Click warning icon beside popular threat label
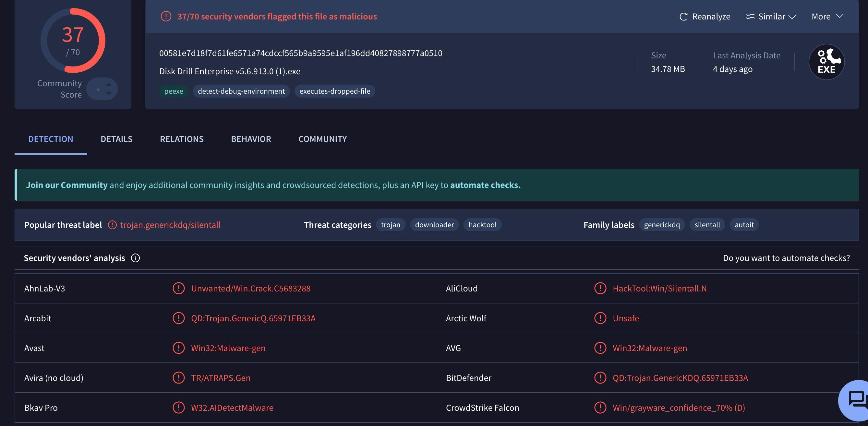The image size is (868, 426). pyautogui.click(x=112, y=225)
